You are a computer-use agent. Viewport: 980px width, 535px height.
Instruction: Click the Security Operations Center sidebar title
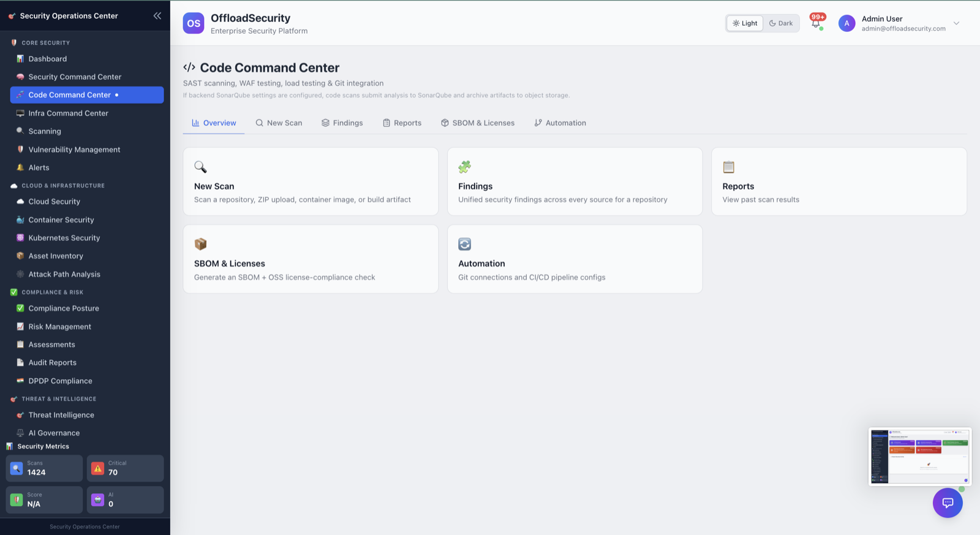[x=69, y=16]
